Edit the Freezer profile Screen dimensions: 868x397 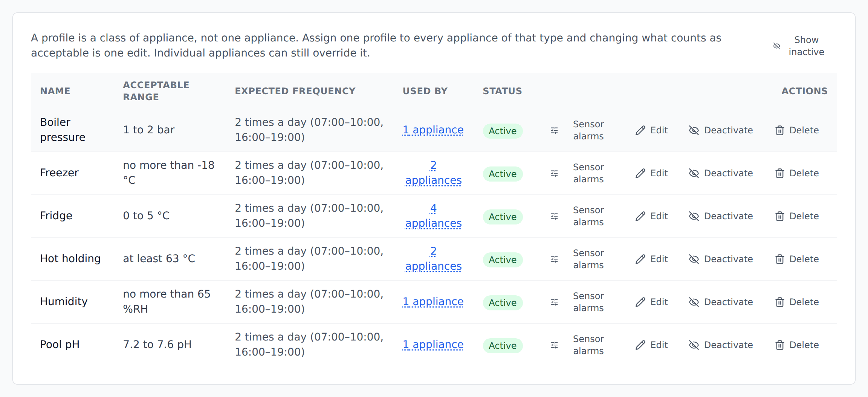click(652, 173)
